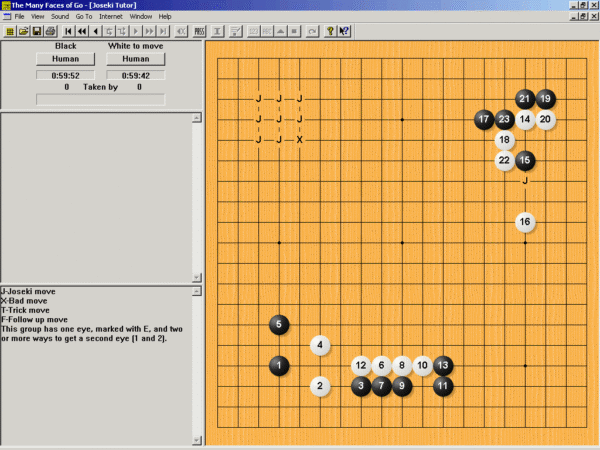The width and height of the screenshot is (600, 450).
Task: Print the current board
Action: (x=49, y=31)
